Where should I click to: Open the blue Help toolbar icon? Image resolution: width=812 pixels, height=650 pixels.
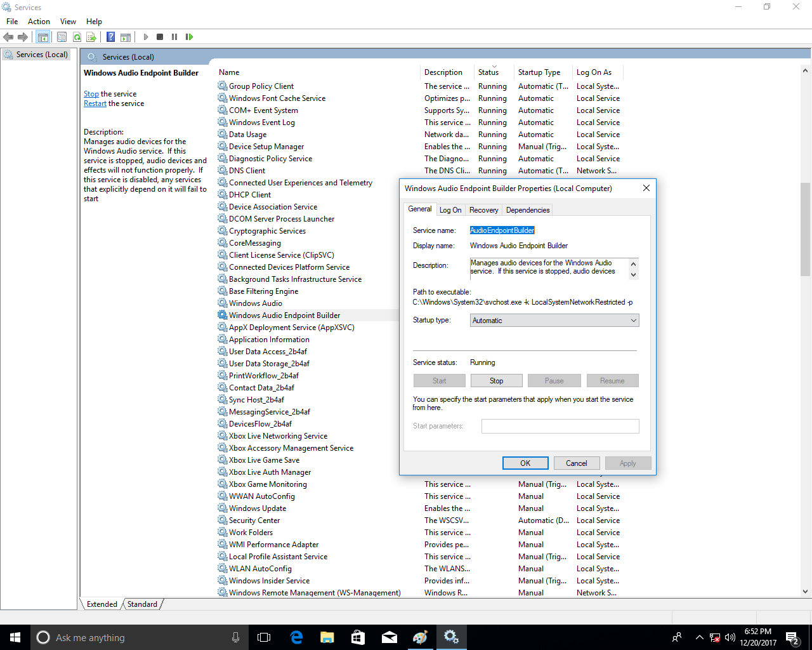tap(110, 37)
